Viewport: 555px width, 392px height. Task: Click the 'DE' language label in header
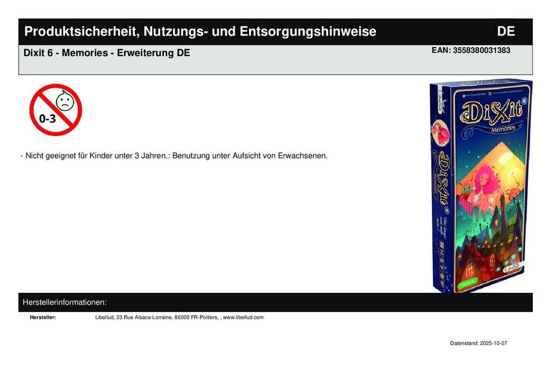coord(506,32)
